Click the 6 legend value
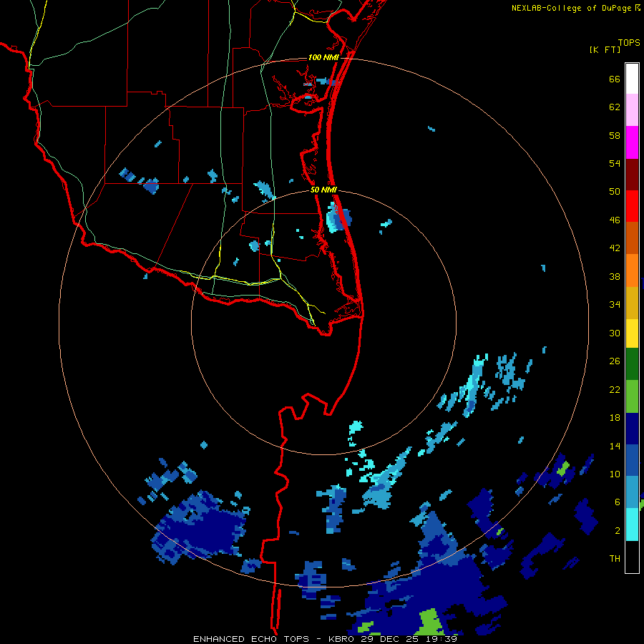This screenshot has width=644, height=644. (618, 502)
